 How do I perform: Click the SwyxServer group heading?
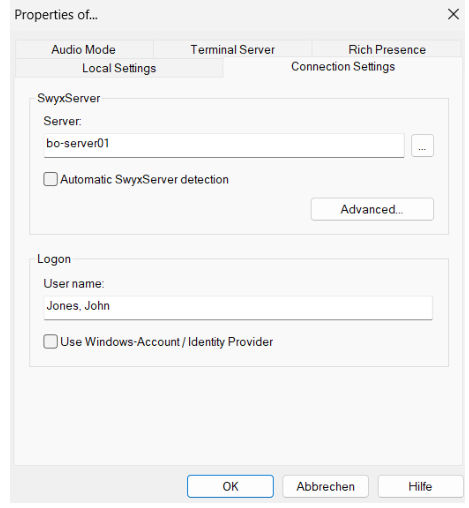click(68, 98)
